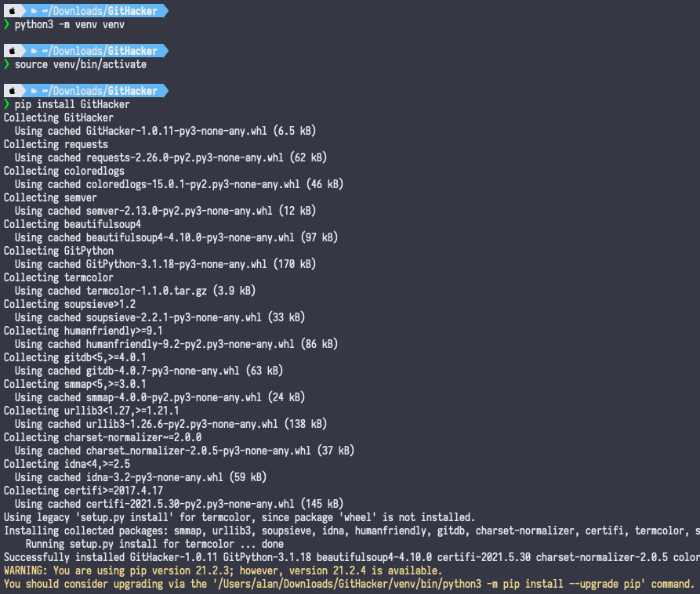
Task: Click the Apple logo in the first prompt
Action: coord(13,11)
